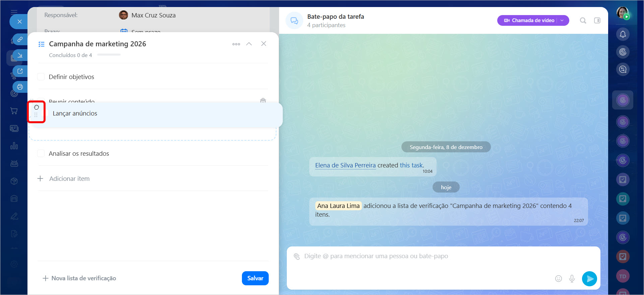Click the microphone voice message icon
Image resolution: width=644 pixels, height=295 pixels.
(572, 279)
